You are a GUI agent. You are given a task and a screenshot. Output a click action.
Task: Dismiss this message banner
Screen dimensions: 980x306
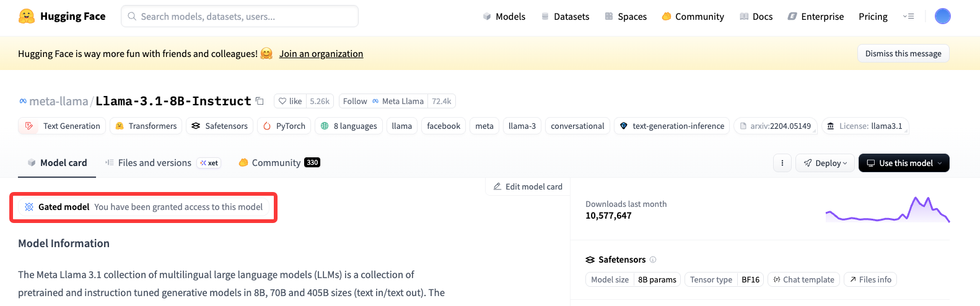pos(903,53)
